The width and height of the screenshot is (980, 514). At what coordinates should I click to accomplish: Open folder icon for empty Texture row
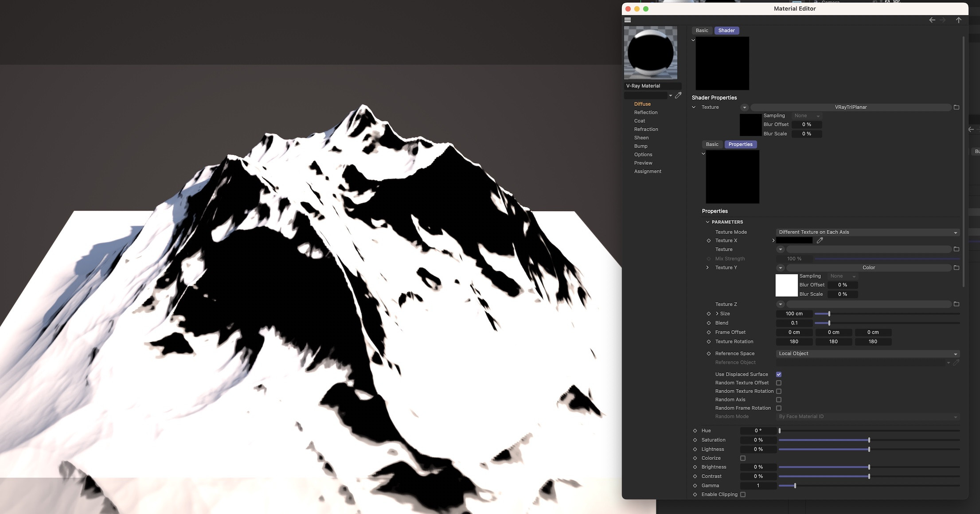click(957, 249)
